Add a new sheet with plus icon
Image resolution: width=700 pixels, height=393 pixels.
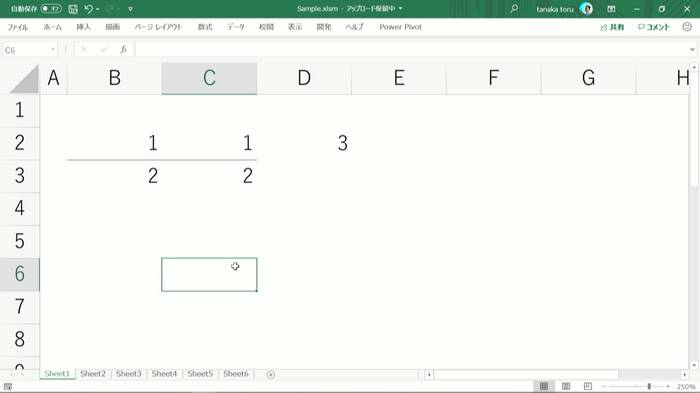pos(271,374)
